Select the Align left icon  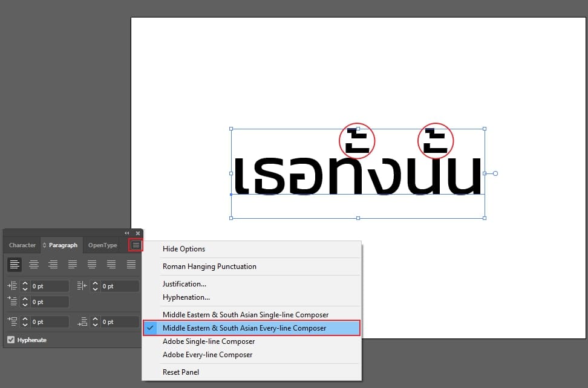tap(15, 265)
